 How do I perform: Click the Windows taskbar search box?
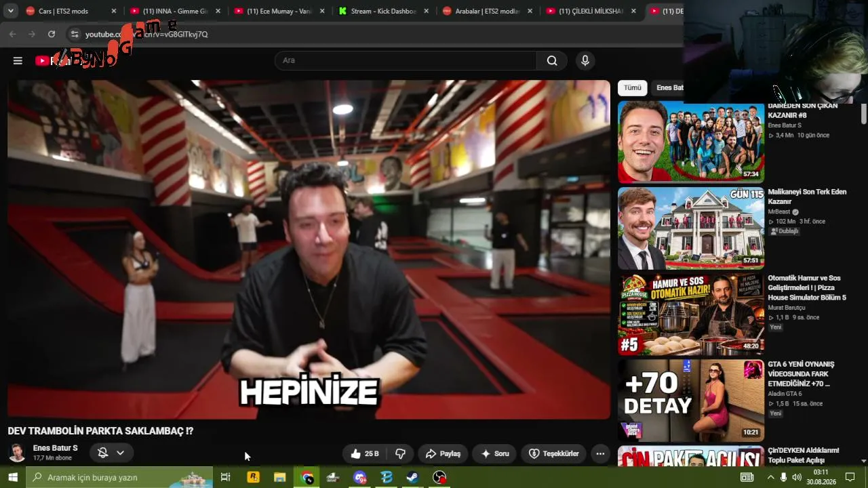point(119,477)
